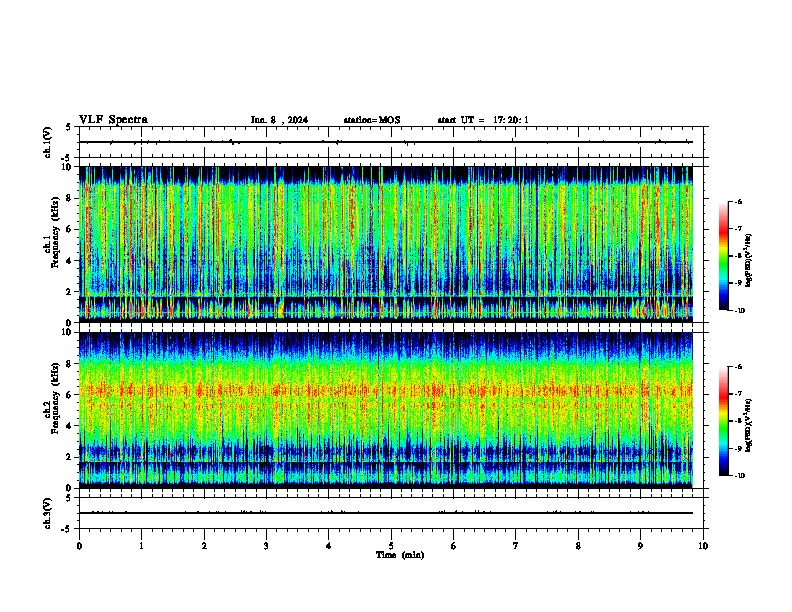Click the "-5" volt tick on ch.3(V) axis
This screenshot has width=792, height=612.
[x=66, y=529]
